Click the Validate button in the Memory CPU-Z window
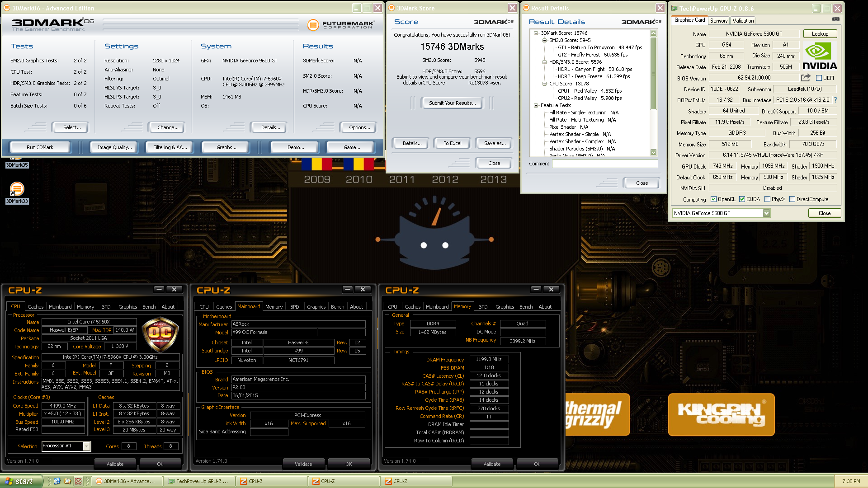 (x=491, y=464)
